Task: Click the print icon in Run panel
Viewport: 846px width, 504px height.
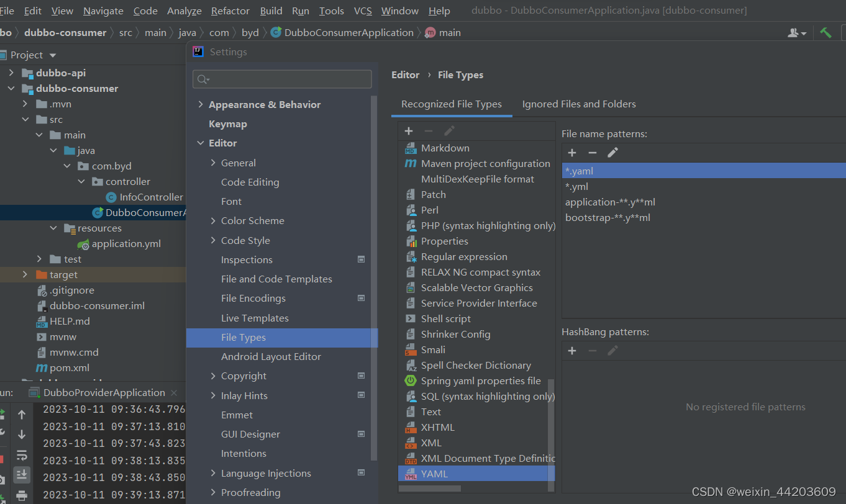Action: [x=22, y=495]
